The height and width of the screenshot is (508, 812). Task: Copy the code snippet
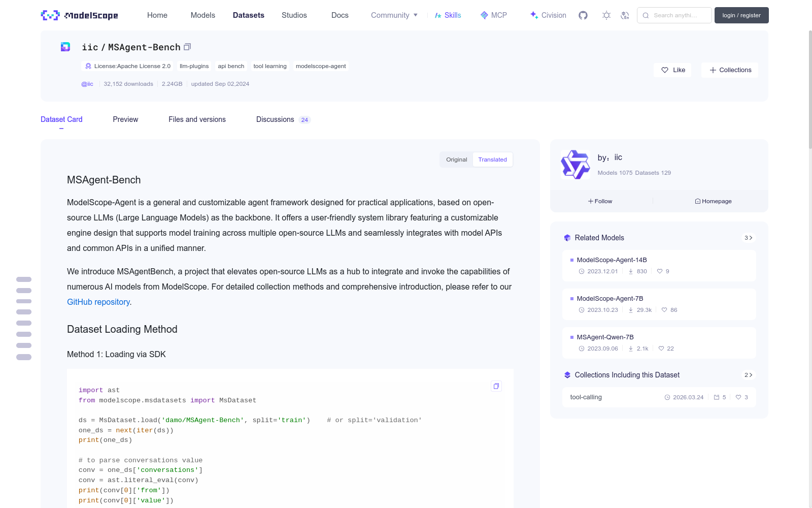pos(496,386)
